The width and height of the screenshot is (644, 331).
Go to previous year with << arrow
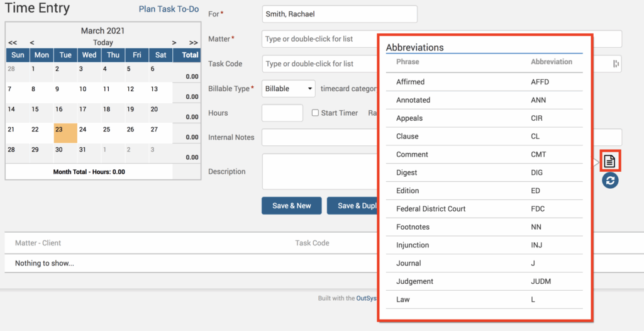[13, 43]
